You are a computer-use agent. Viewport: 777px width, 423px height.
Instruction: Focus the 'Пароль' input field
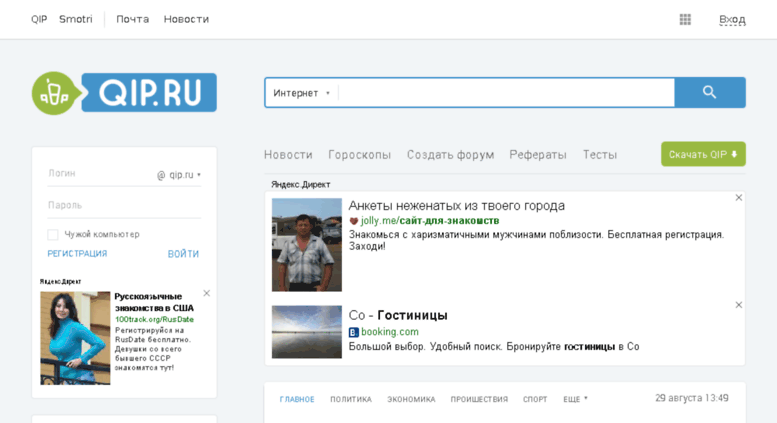click(124, 205)
